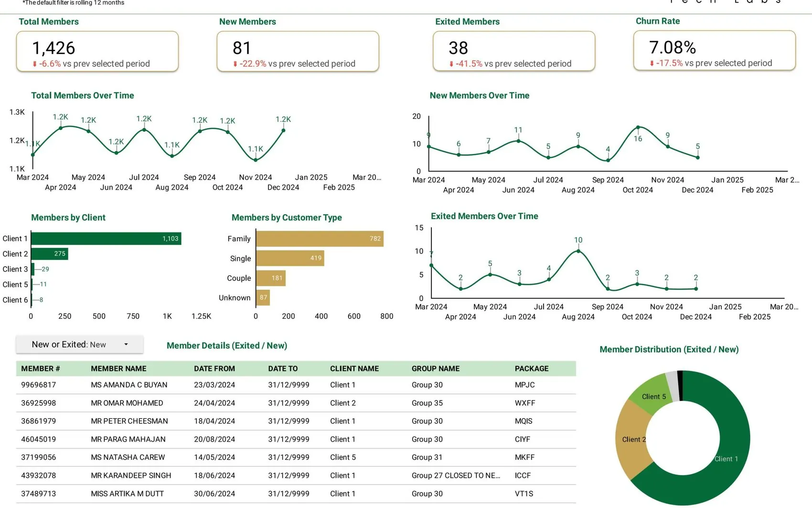Viewport: 812px width, 508px height.
Task: Click the Total Members Over Time chart title
Action: tap(83, 96)
